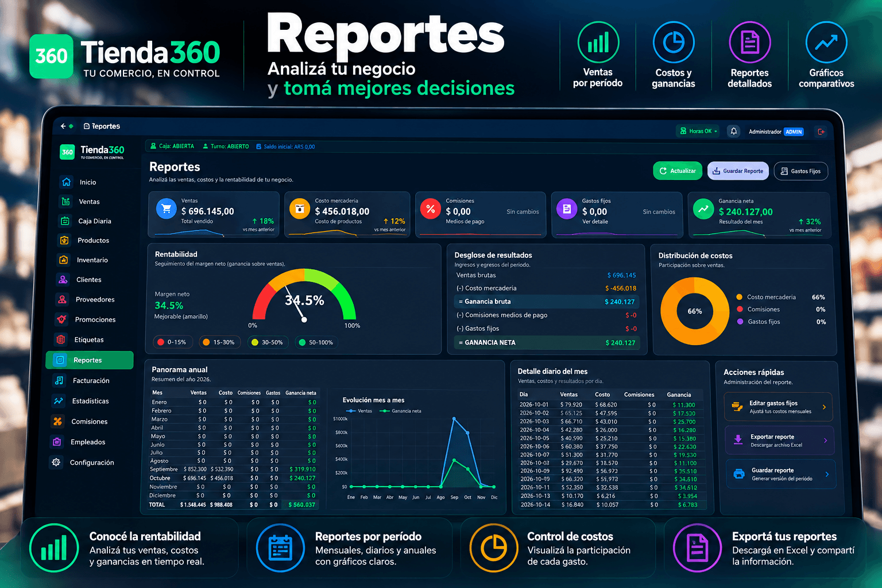Expand the Horas OK dropdown
The width and height of the screenshot is (882, 588).
pos(699,131)
